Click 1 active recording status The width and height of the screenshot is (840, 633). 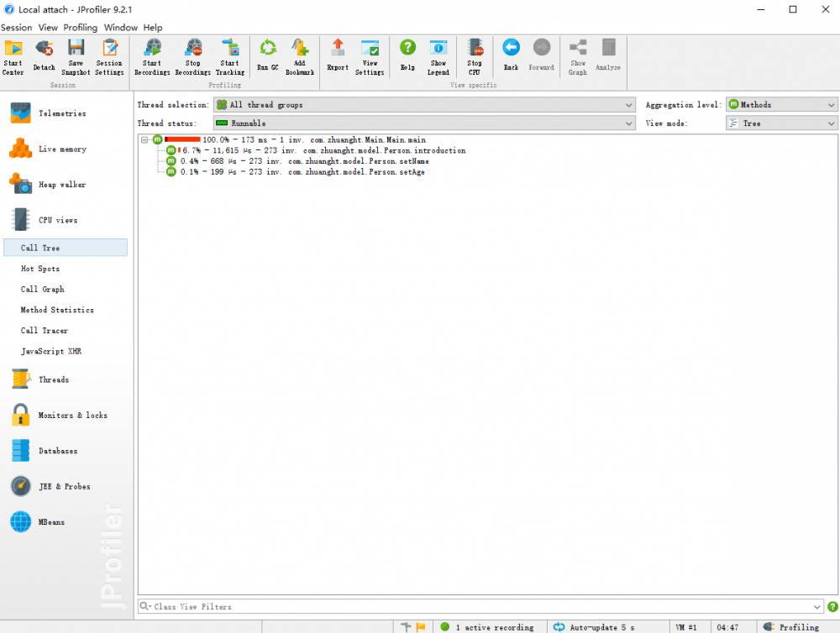[x=487, y=627]
